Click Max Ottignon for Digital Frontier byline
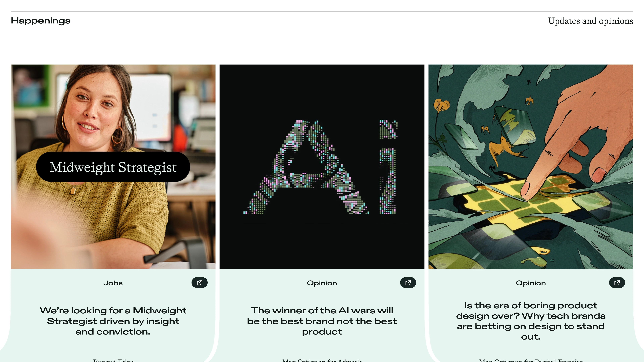This screenshot has width=644, height=362. 531,360
